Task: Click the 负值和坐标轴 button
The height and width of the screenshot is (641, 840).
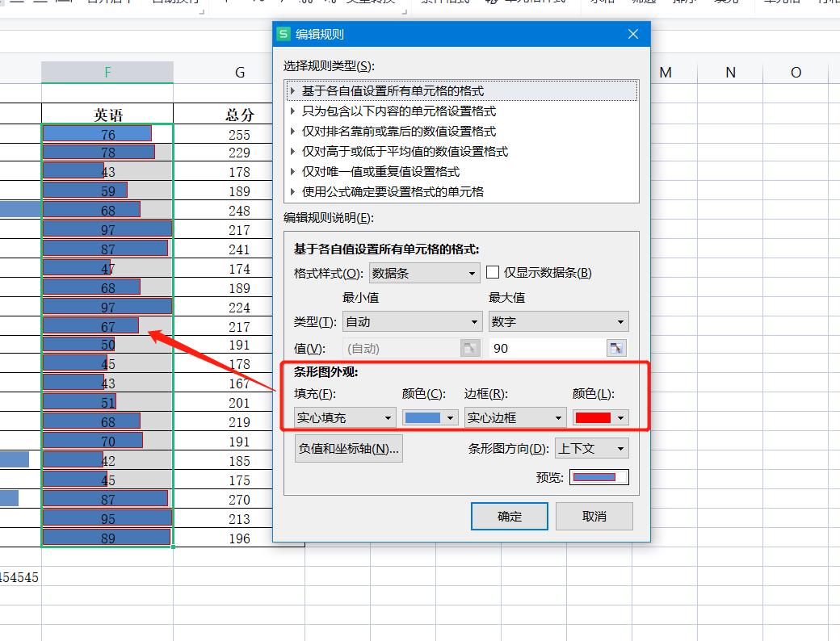Action: pos(348,447)
